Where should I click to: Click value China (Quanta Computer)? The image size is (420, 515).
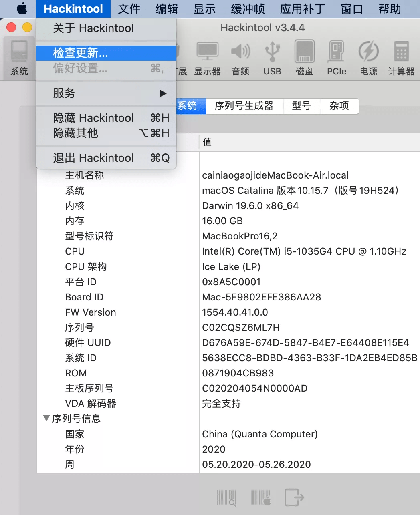(260, 434)
